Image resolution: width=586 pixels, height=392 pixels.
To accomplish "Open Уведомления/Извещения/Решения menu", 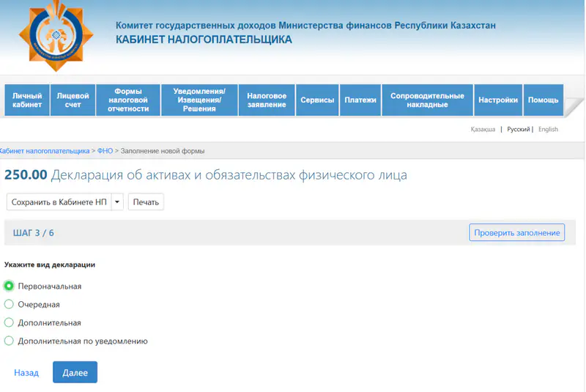I will pyautogui.click(x=199, y=100).
